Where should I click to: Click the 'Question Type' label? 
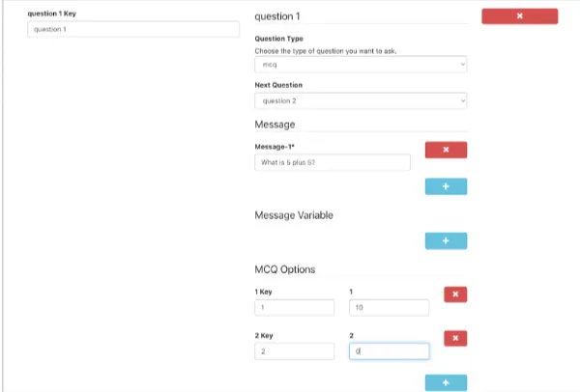(x=279, y=39)
